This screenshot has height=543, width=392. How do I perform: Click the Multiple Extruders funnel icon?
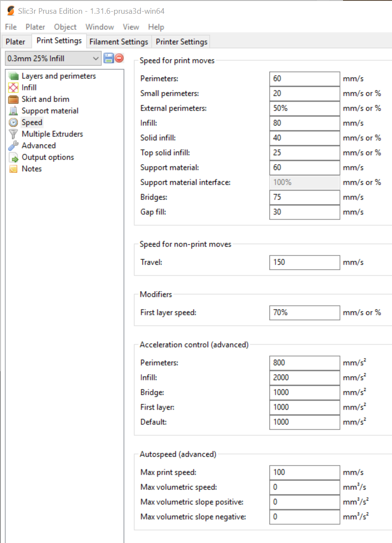pos(14,134)
